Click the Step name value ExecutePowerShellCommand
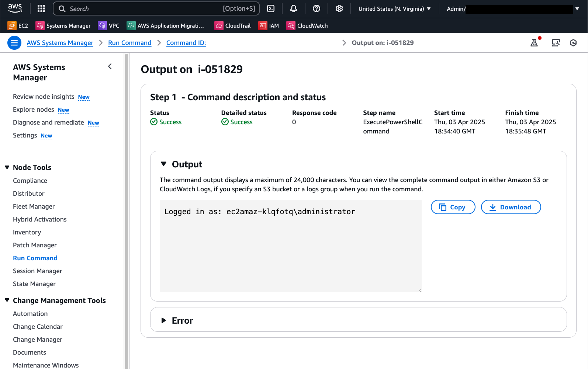The width and height of the screenshot is (588, 369). [x=393, y=126]
